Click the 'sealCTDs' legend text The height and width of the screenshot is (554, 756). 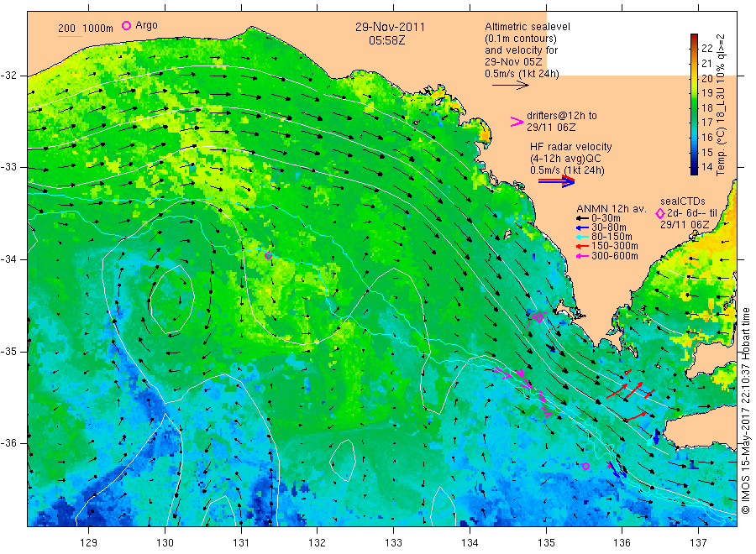point(683,201)
